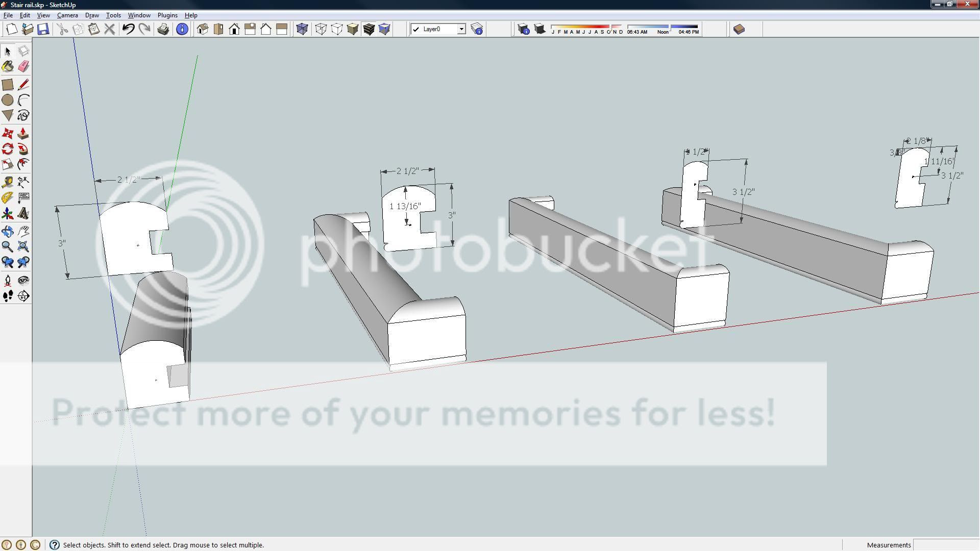Image resolution: width=980 pixels, height=551 pixels.
Task: Select the Push/Pull tool
Action: (23, 134)
